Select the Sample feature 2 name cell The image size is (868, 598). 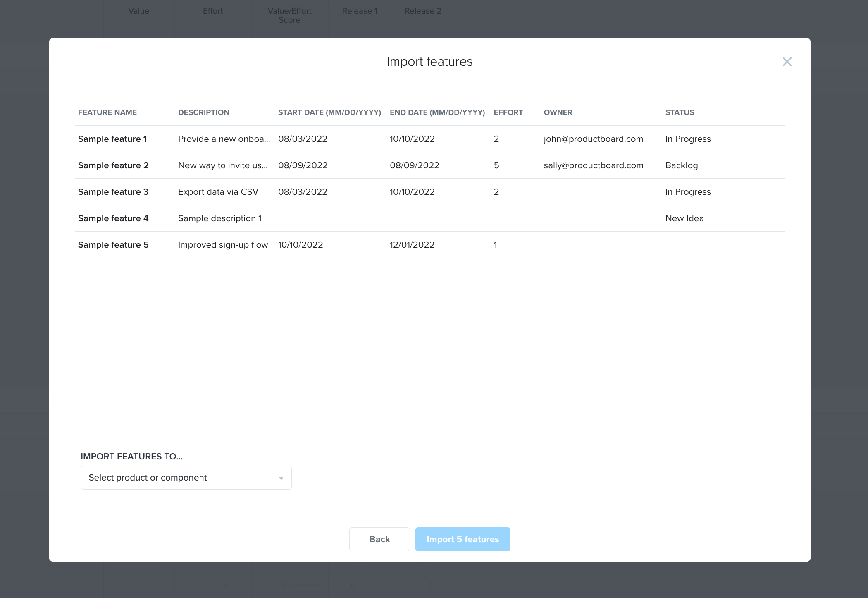tap(113, 165)
